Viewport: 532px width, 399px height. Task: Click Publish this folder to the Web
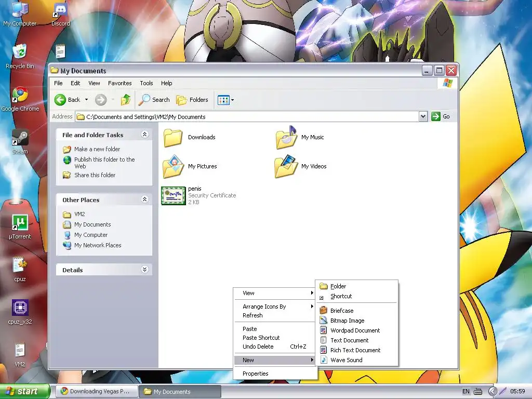point(104,163)
